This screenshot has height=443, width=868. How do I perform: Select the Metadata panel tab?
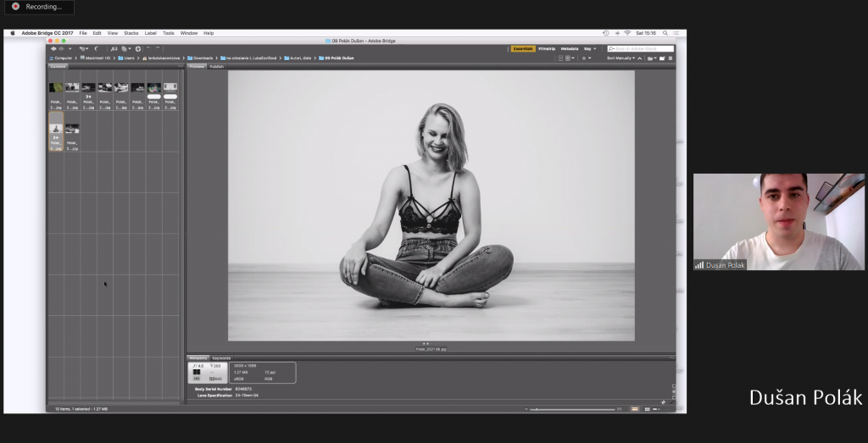(x=198, y=357)
